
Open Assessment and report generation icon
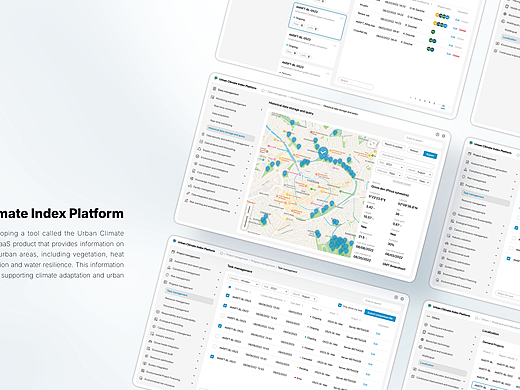pyautogui.click(x=171, y=260)
